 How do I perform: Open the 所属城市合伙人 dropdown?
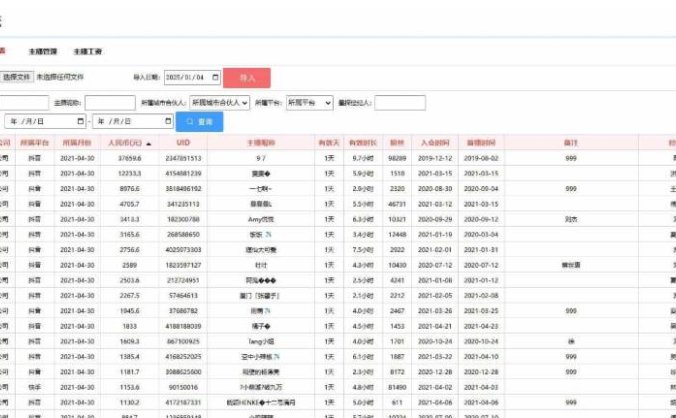219,103
